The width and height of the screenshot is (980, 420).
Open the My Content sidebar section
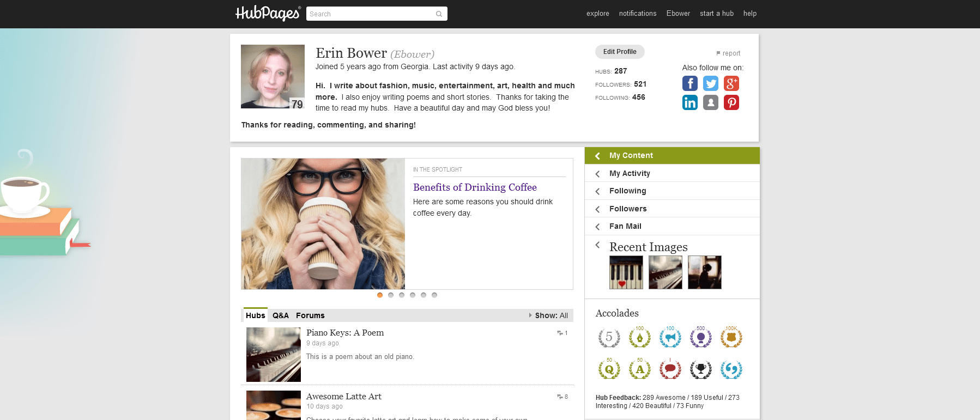click(x=672, y=156)
